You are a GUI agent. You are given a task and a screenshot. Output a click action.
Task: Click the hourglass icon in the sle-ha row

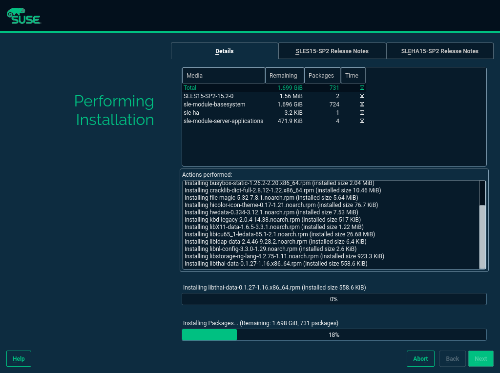pyautogui.click(x=362, y=113)
